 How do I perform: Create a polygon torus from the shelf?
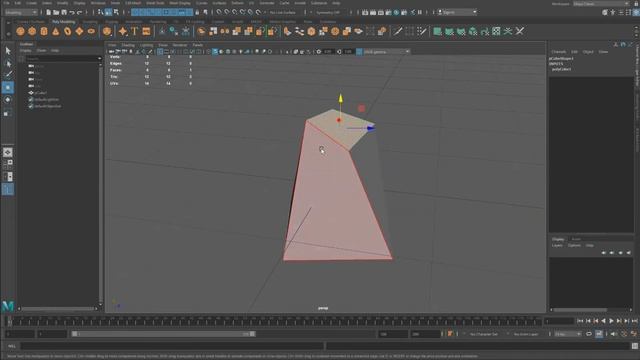click(67, 31)
